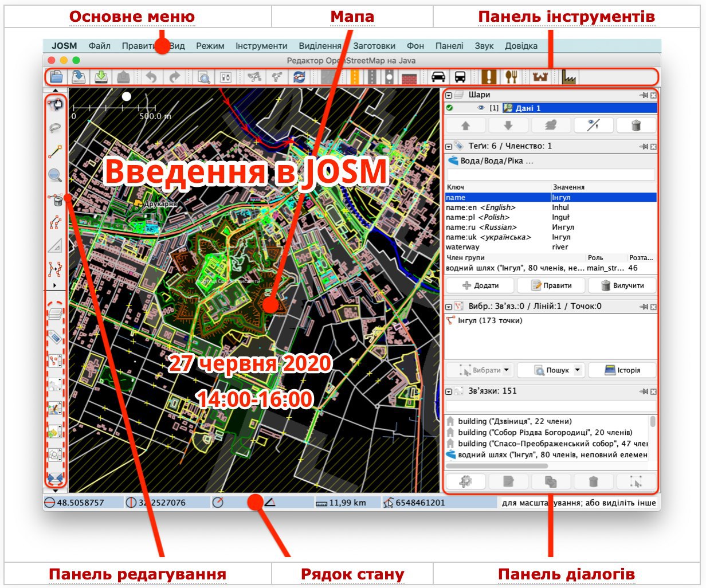Activate the Draw nodes line tool

55,151
